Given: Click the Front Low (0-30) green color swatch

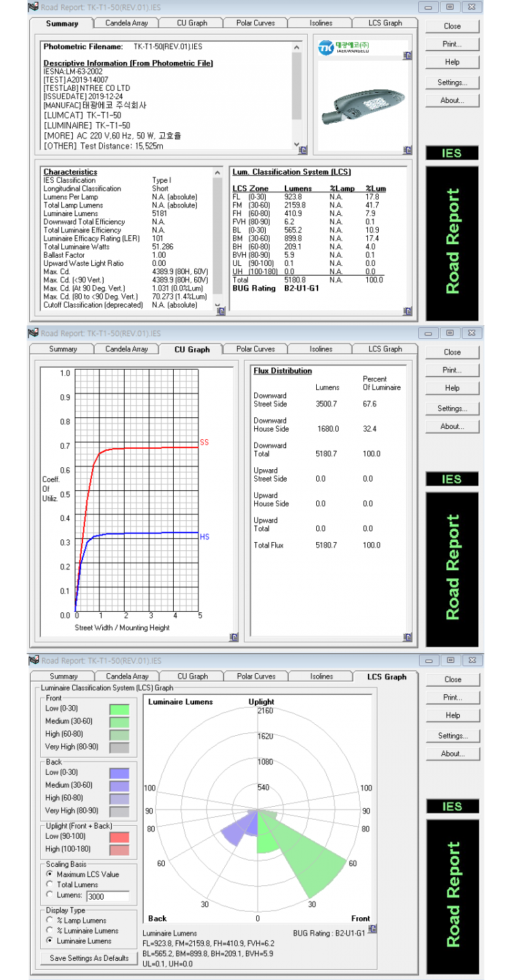Looking at the screenshot, I should 119,709.
